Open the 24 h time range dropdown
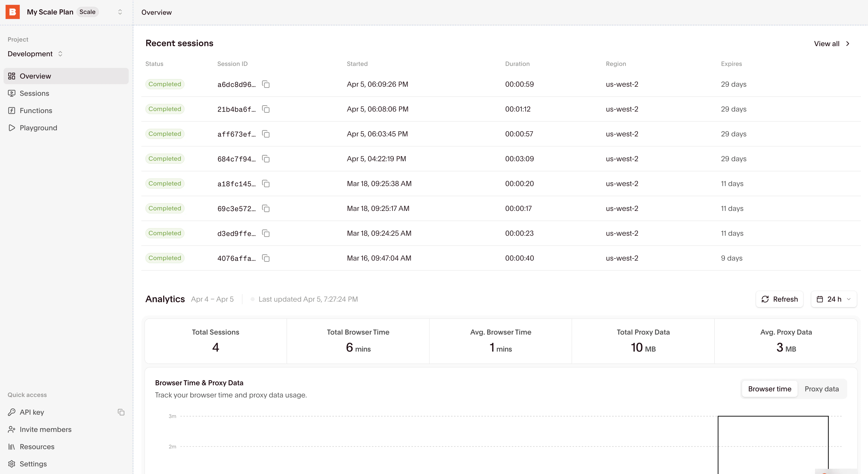The width and height of the screenshot is (868, 474). (x=834, y=299)
